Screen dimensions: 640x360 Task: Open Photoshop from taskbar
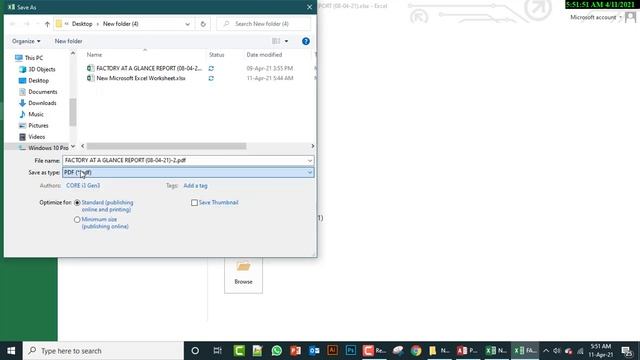[x=351, y=351]
